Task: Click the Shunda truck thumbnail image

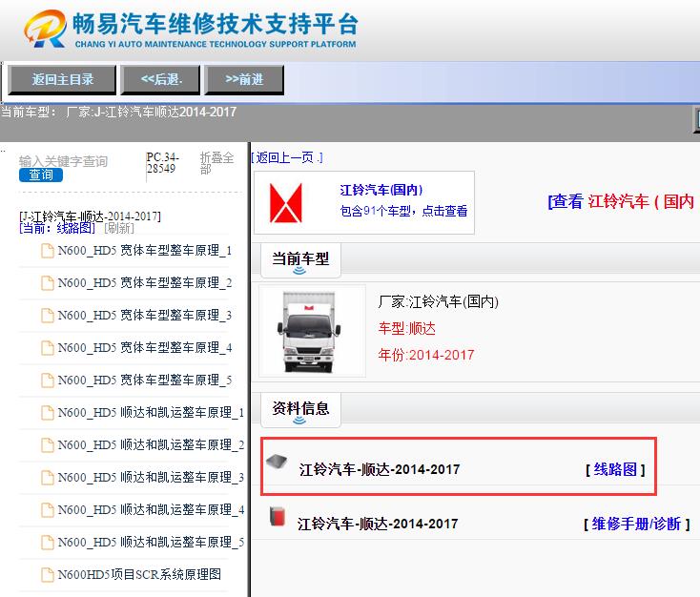Action: pyautogui.click(x=312, y=331)
